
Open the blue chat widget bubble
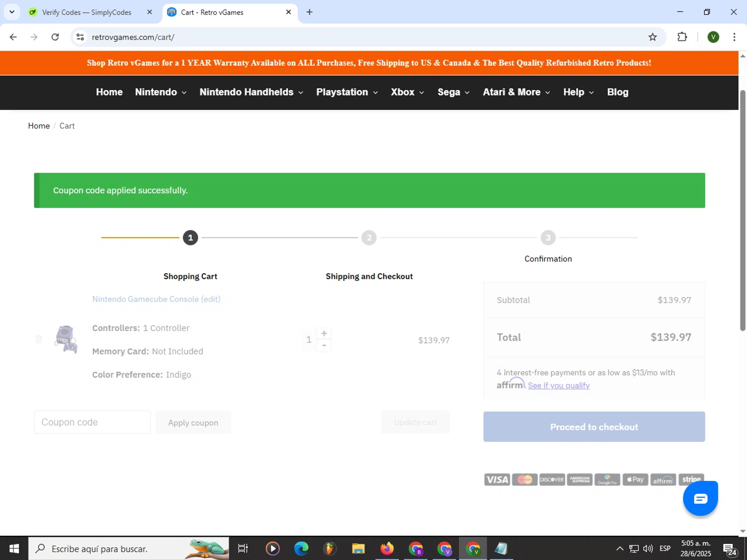click(700, 498)
